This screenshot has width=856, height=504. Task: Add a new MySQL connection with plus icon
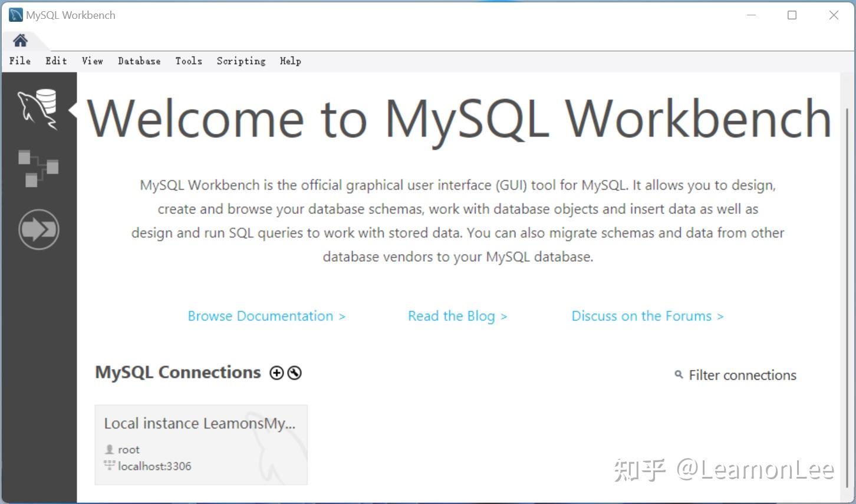276,373
